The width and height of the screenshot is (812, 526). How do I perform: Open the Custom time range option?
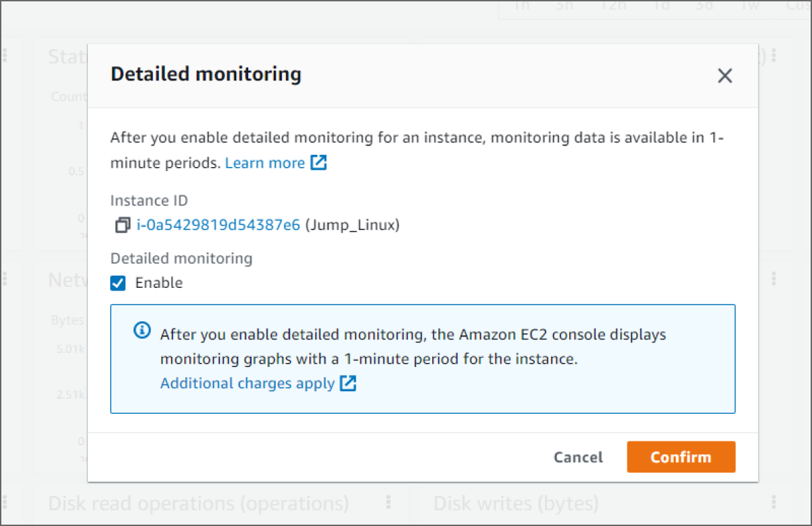pyautogui.click(x=798, y=6)
